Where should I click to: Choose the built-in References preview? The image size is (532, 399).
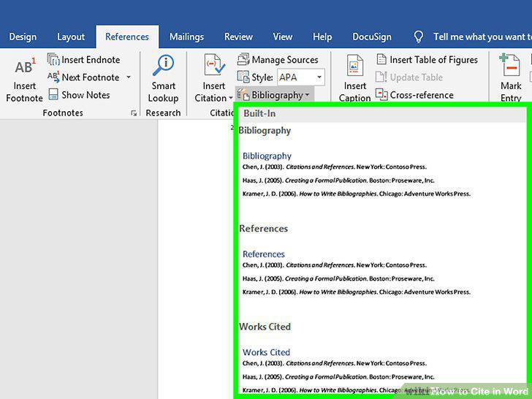(381, 271)
